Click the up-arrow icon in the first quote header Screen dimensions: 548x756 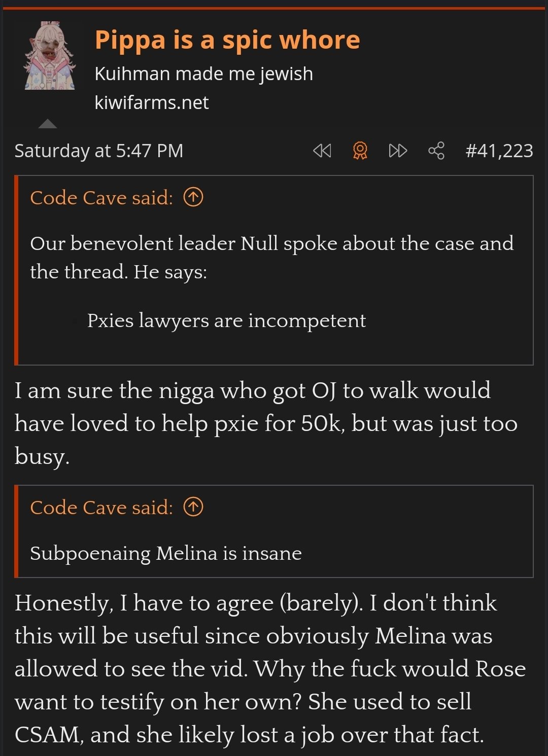(193, 197)
